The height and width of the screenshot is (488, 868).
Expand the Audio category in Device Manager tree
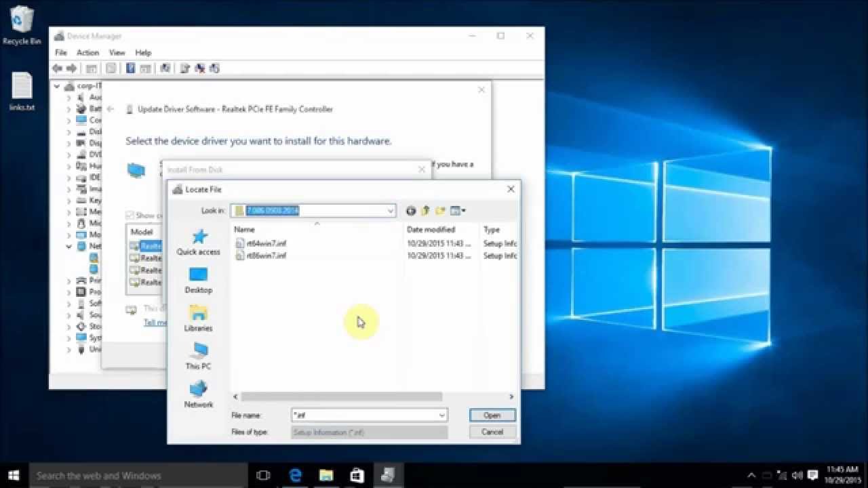tap(68, 98)
